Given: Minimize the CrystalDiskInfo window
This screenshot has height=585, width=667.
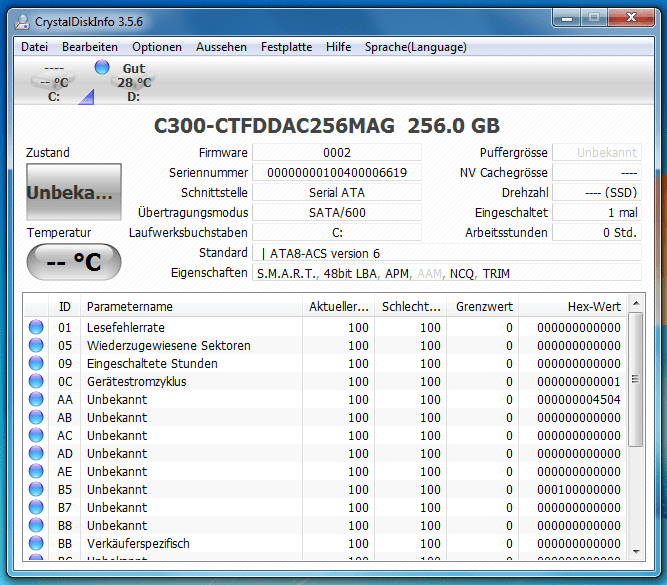Looking at the screenshot, I should point(567,17).
